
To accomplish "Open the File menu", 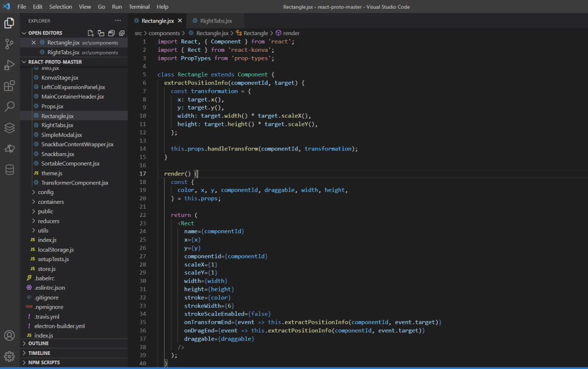I will [22, 7].
